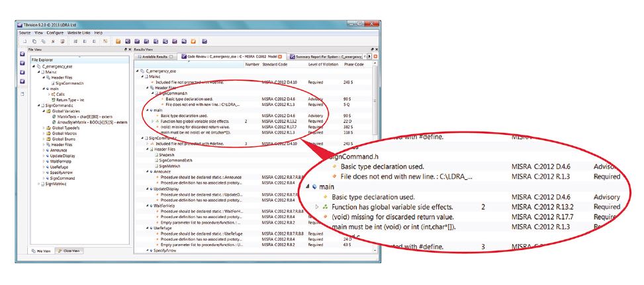Select the File View bottom tab
The width and height of the screenshot is (644, 285).
pos(40,251)
